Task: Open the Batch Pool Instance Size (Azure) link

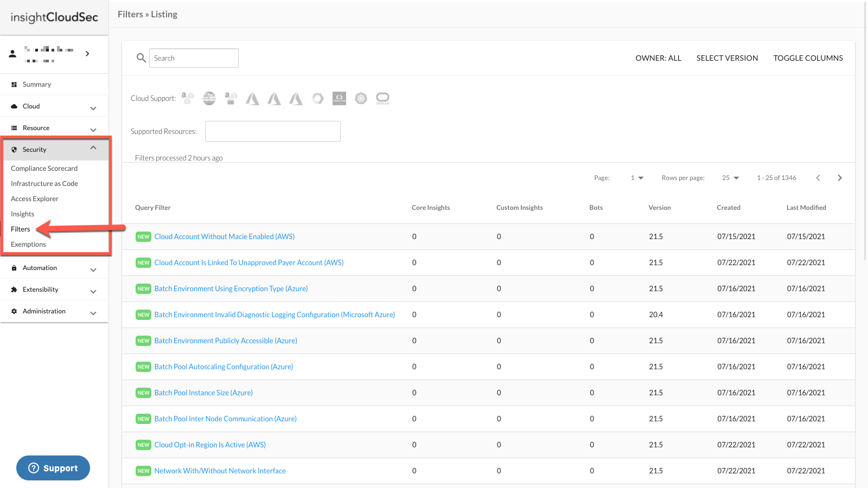Action: point(203,393)
